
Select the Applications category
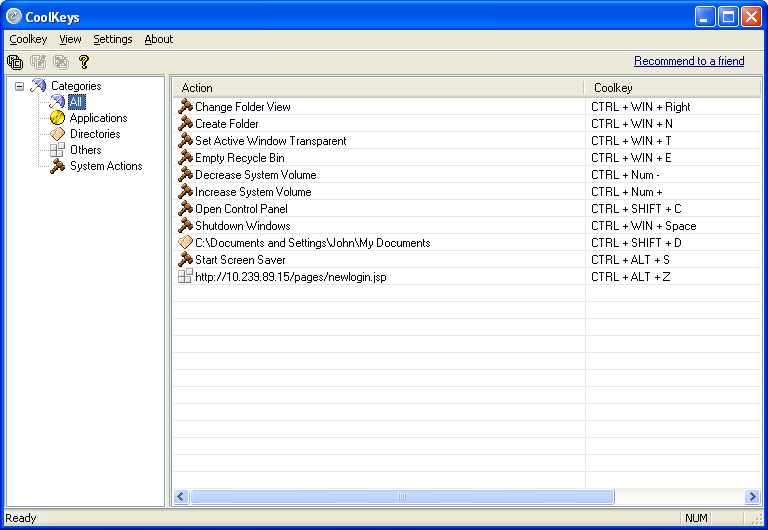click(98, 118)
